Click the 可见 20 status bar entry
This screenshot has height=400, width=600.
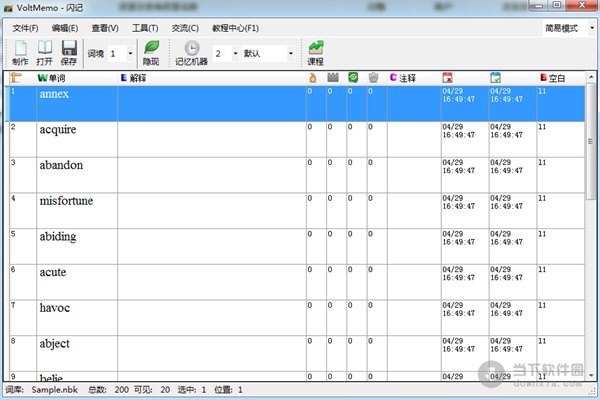(x=152, y=390)
